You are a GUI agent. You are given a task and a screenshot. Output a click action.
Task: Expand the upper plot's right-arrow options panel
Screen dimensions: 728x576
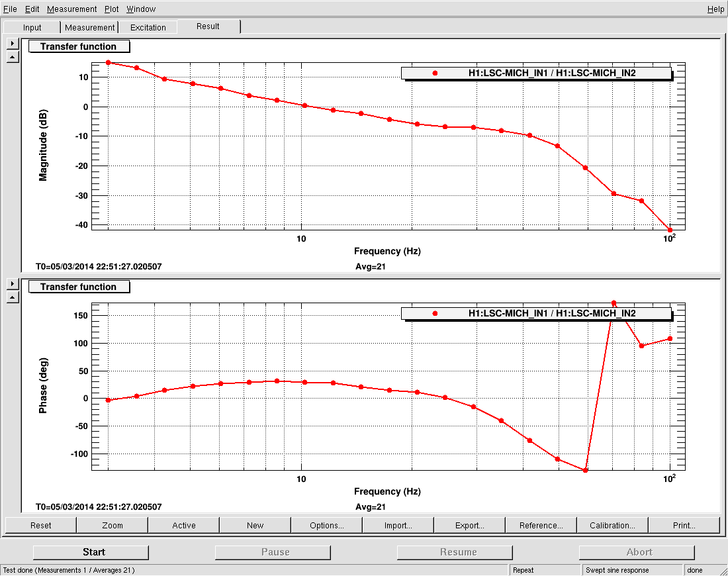pos(13,43)
